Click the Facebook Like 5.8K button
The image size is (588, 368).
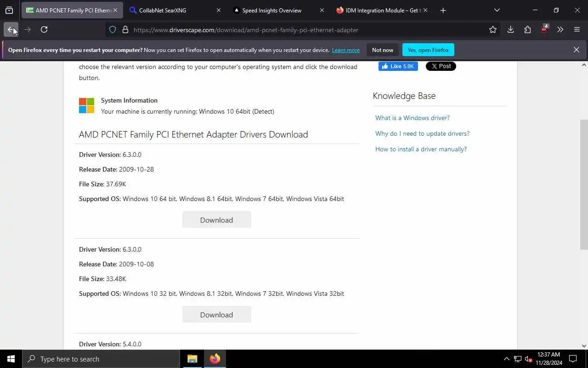pyautogui.click(x=398, y=66)
